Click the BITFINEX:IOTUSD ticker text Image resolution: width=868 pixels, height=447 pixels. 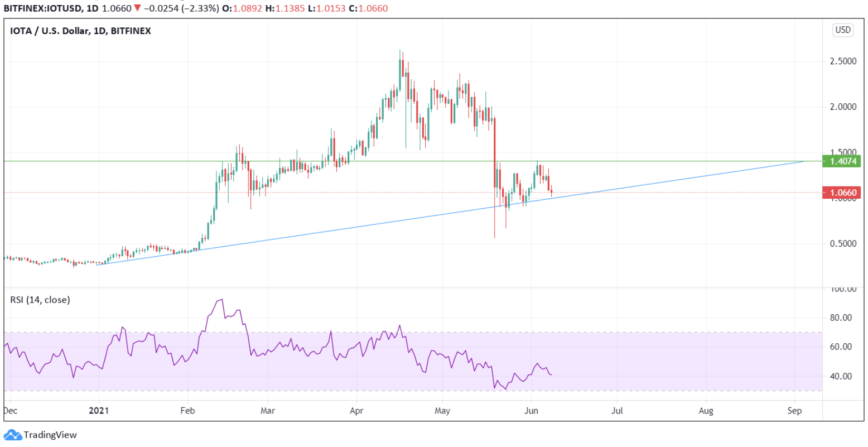[41, 8]
